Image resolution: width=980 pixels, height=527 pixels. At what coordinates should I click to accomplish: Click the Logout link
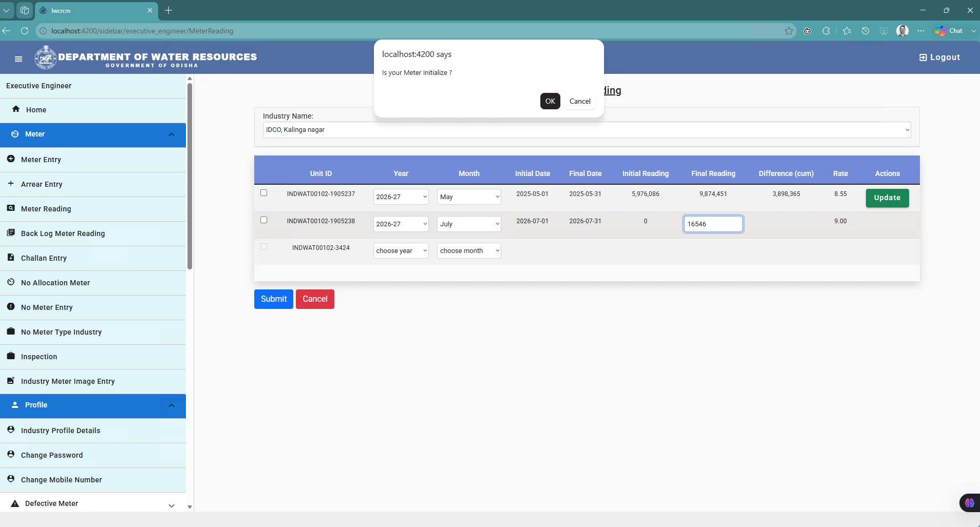coord(939,57)
